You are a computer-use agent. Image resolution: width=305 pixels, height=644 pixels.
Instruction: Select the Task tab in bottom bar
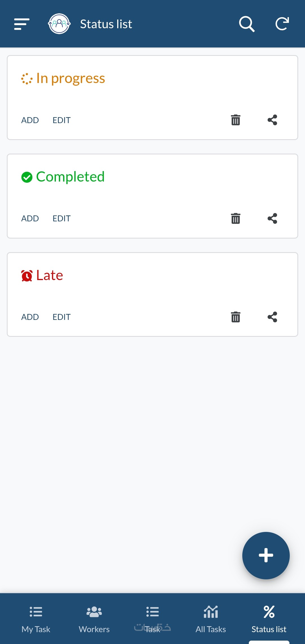(x=152, y=618)
